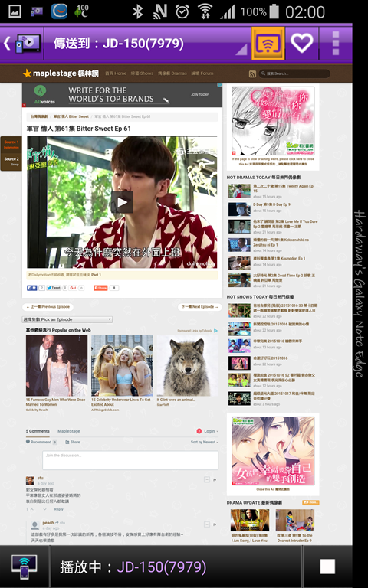The image size is (368, 588).
Task: Tap the orange screen-cast icon in the purple bar
Action: point(268,43)
